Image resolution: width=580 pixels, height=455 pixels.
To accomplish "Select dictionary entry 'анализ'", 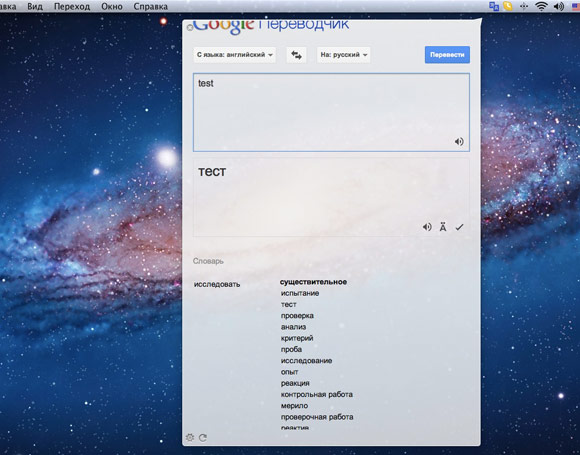I will [x=293, y=327].
